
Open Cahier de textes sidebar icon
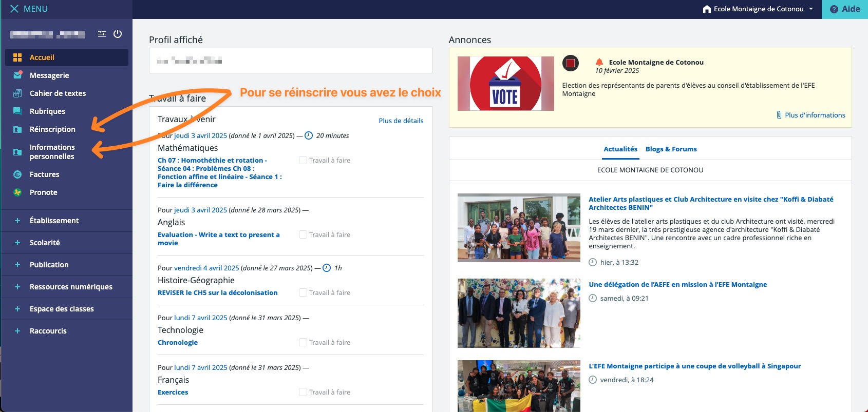17,93
